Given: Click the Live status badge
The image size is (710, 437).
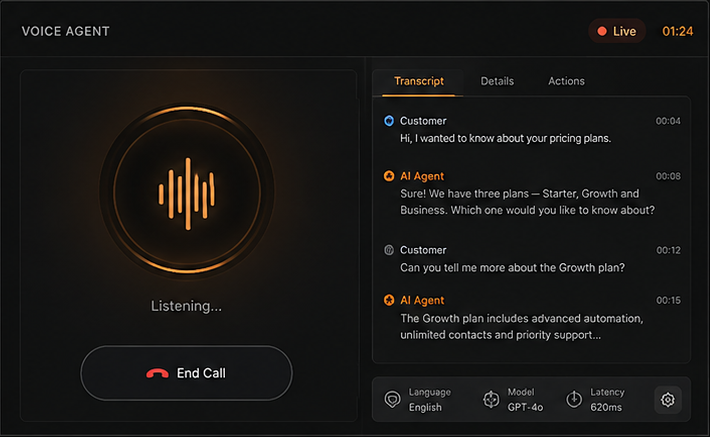Looking at the screenshot, I should (x=617, y=31).
